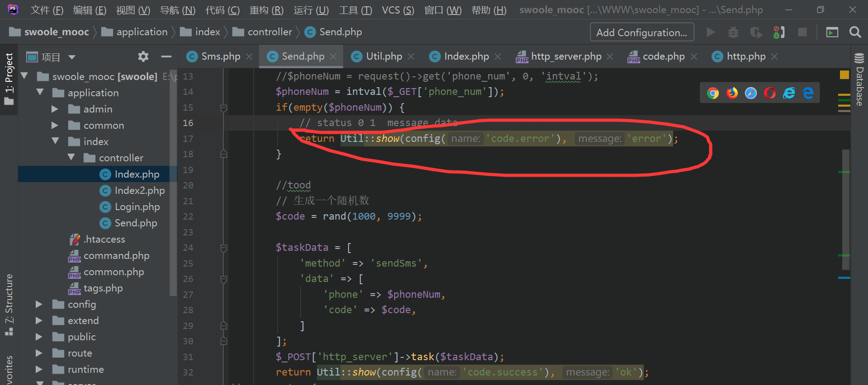The height and width of the screenshot is (385, 868).
Task: Click application breadcrumb
Action: [x=135, y=32]
